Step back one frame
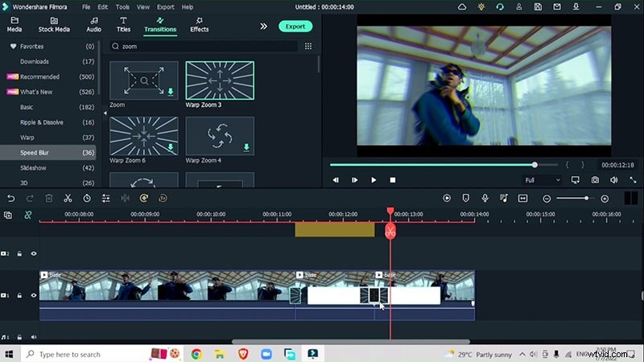 coord(336,180)
